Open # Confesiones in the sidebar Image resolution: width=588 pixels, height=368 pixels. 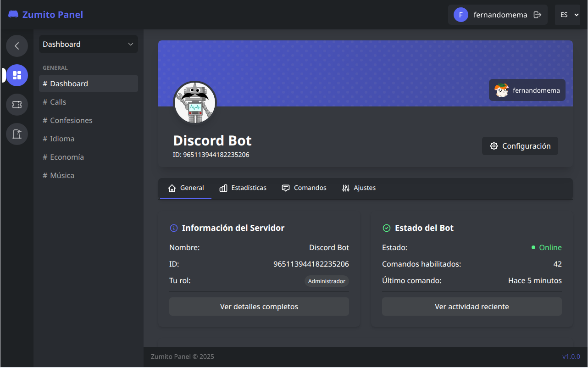tap(89, 120)
